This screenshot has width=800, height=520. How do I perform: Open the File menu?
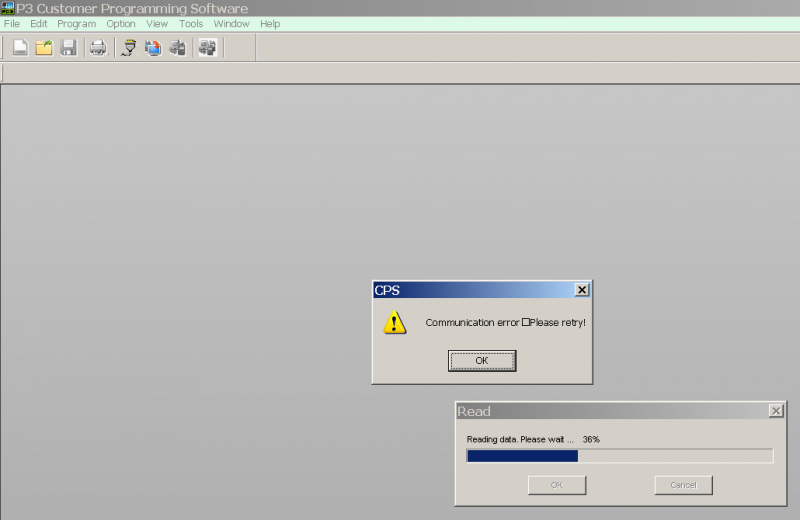pyautogui.click(x=12, y=24)
